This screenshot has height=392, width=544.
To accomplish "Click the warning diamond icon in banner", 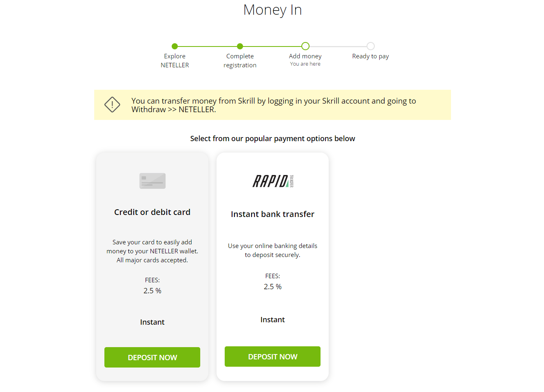I will point(112,105).
